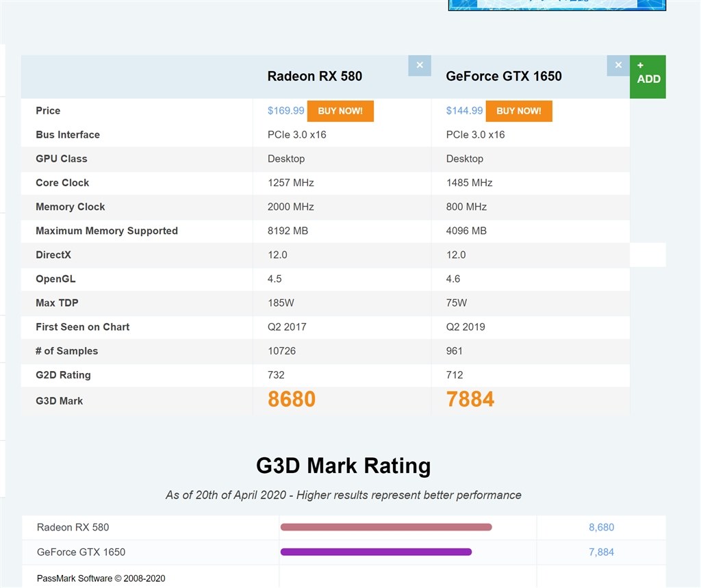
Task: Click the banner ad at top right
Action: [x=557, y=5]
